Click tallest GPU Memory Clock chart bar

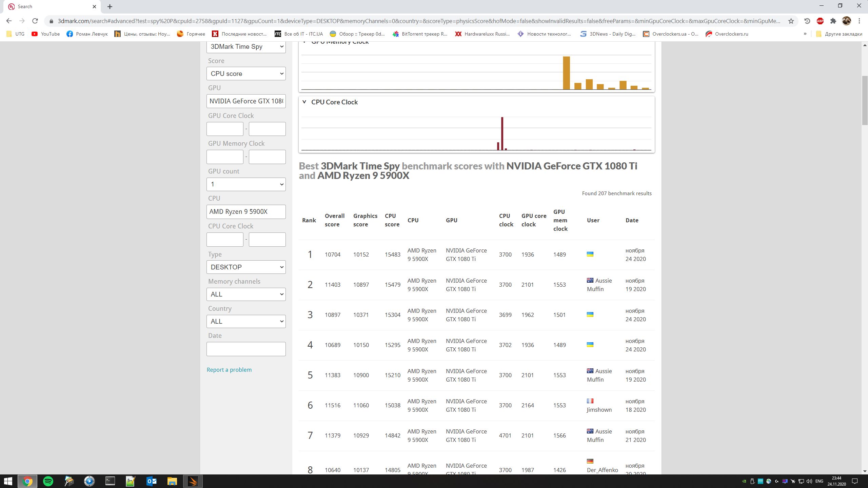tap(566, 73)
